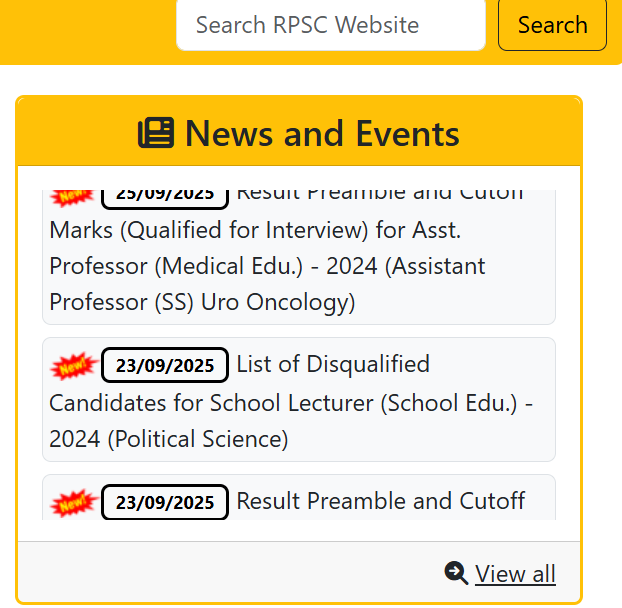Click date badge on the Disqualified Candidates notice
622x608 pixels.
pos(165,365)
